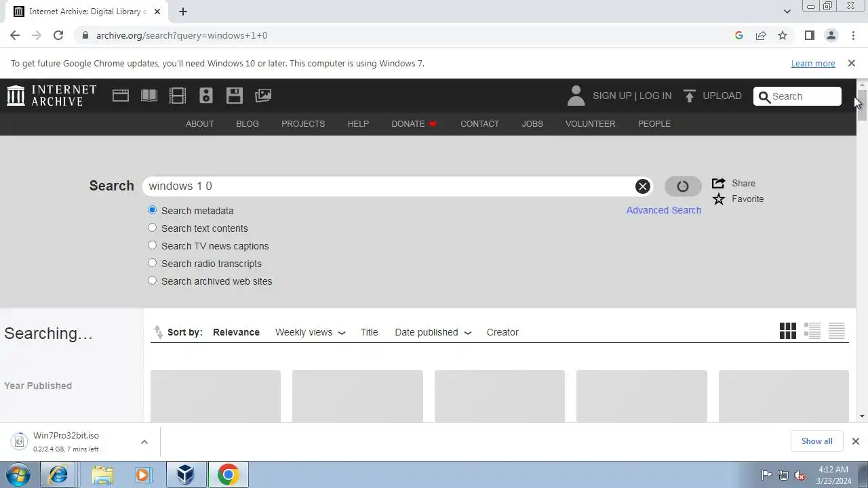Image resolution: width=868 pixels, height=488 pixels.
Task: Open the BLOG menu item
Action: pyautogui.click(x=248, y=124)
